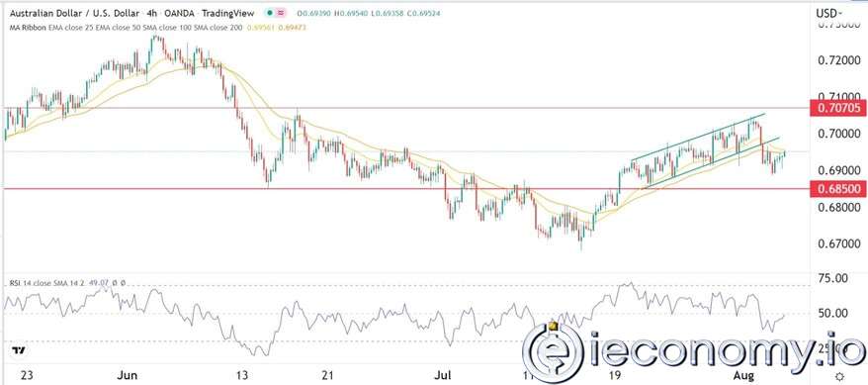Viewport: 868px width, 385px height.
Task: Click the 13 date label on the time axis
Action: pyautogui.click(x=241, y=375)
